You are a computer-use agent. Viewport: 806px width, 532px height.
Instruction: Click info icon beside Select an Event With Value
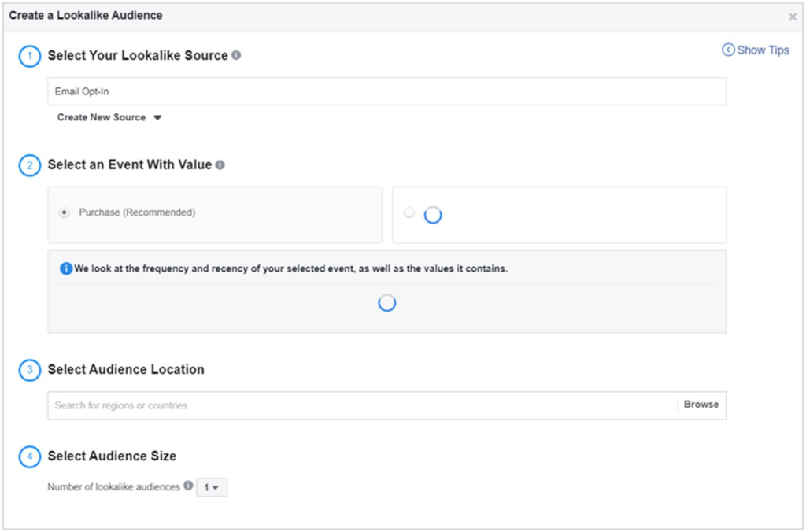coord(220,164)
